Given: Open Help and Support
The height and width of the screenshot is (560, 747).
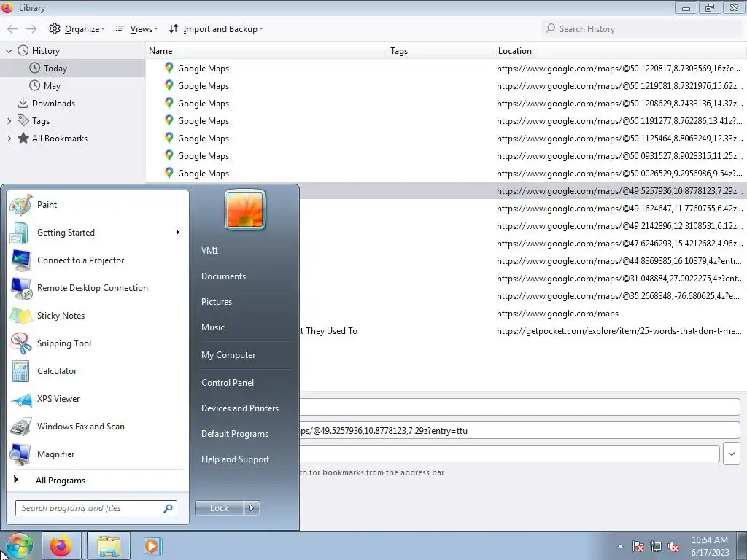Looking at the screenshot, I should tap(235, 459).
